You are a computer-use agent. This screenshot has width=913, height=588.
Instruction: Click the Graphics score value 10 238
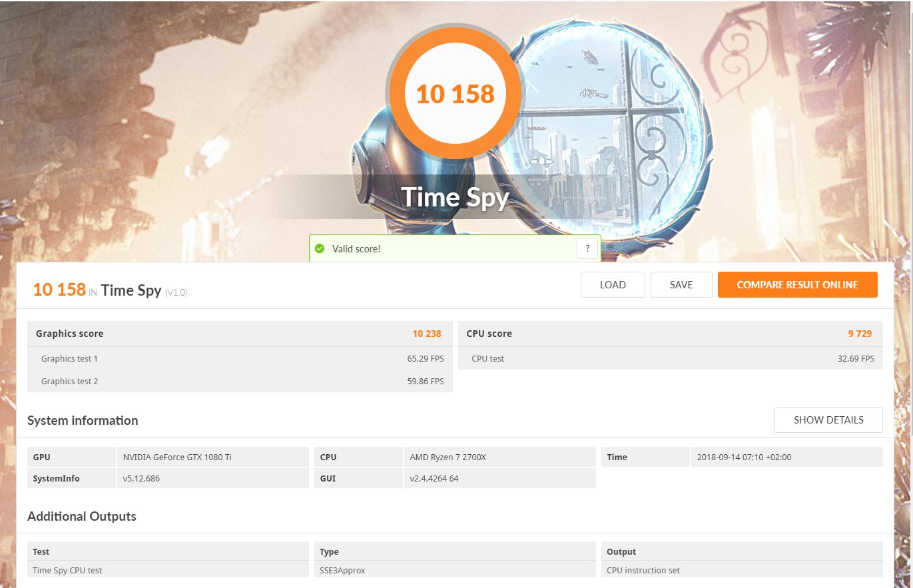click(427, 334)
